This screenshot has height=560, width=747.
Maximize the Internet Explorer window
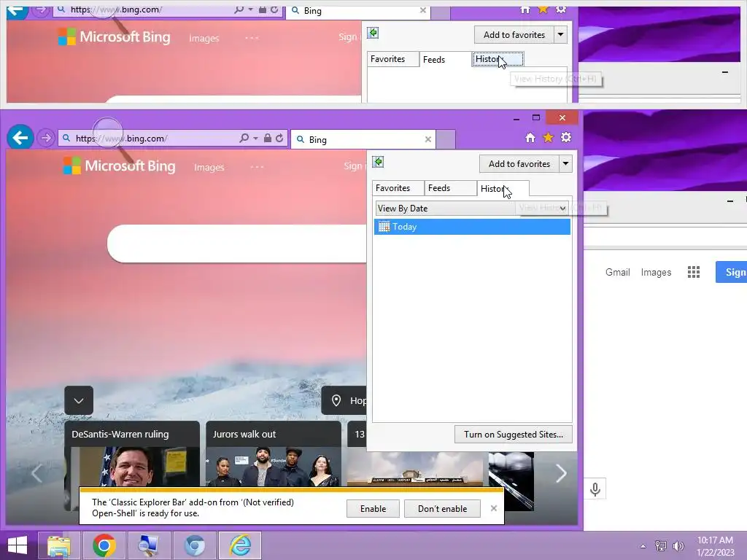(536, 117)
